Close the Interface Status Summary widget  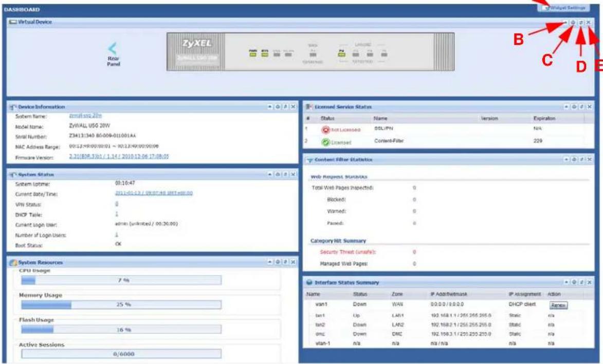point(589,282)
